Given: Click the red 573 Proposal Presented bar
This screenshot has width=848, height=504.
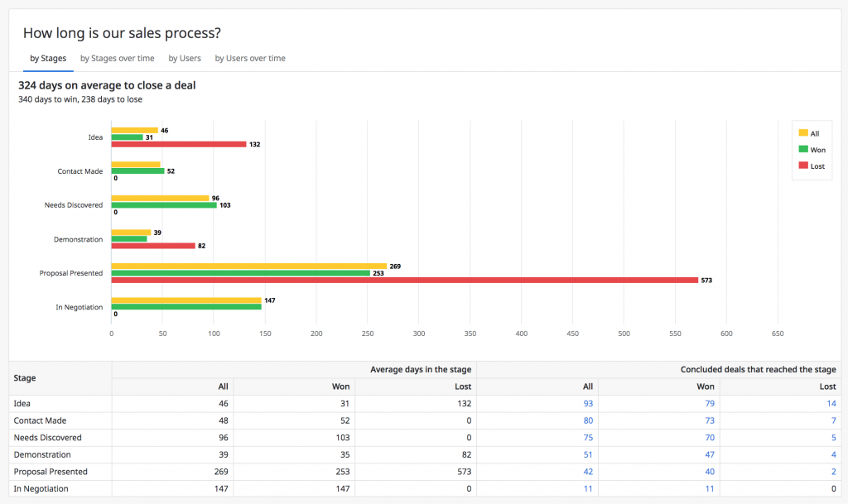Looking at the screenshot, I should pyautogui.click(x=404, y=281).
